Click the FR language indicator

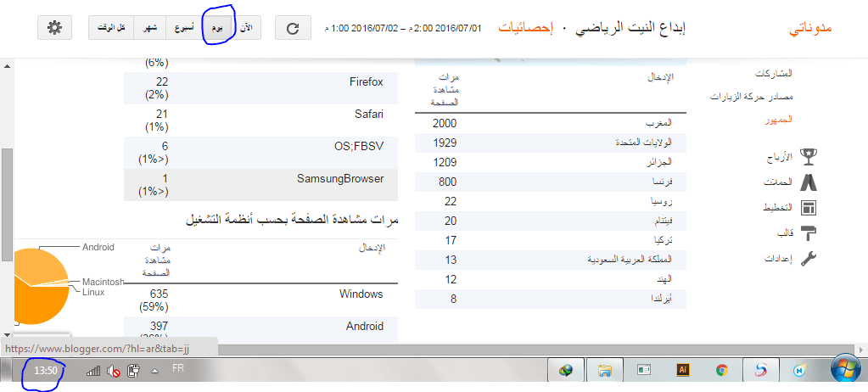[x=178, y=367]
